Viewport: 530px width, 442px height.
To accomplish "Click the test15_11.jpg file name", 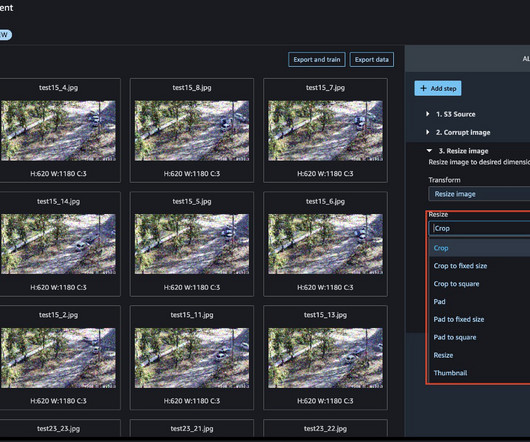I will pos(192,315).
